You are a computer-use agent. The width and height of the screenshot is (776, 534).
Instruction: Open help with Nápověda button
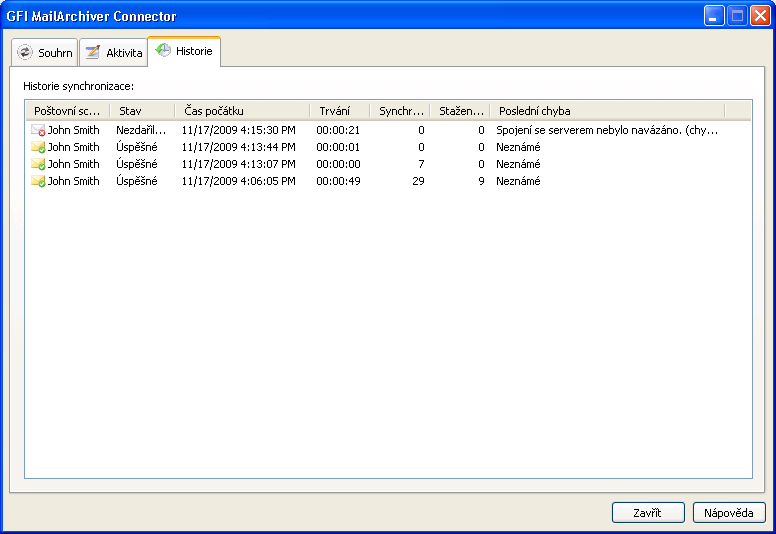(729, 513)
